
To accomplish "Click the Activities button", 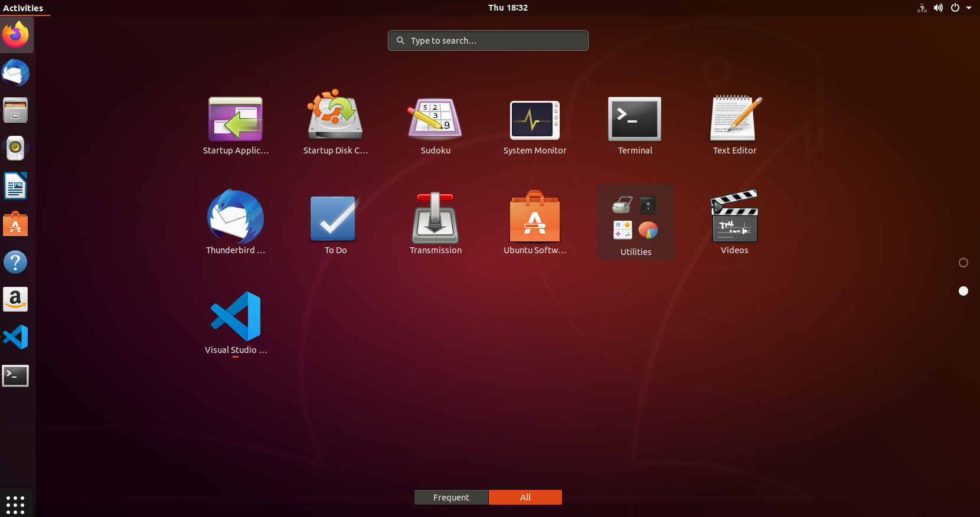I will [x=23, y=8].
